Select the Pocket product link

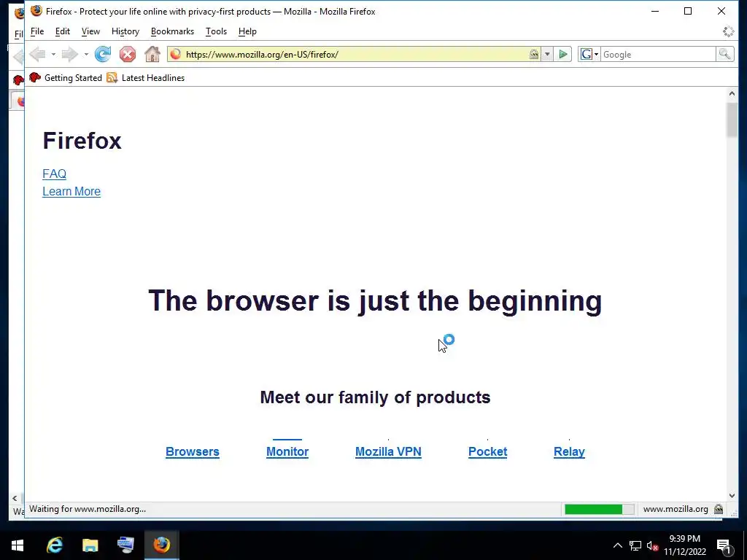[487, 451]
